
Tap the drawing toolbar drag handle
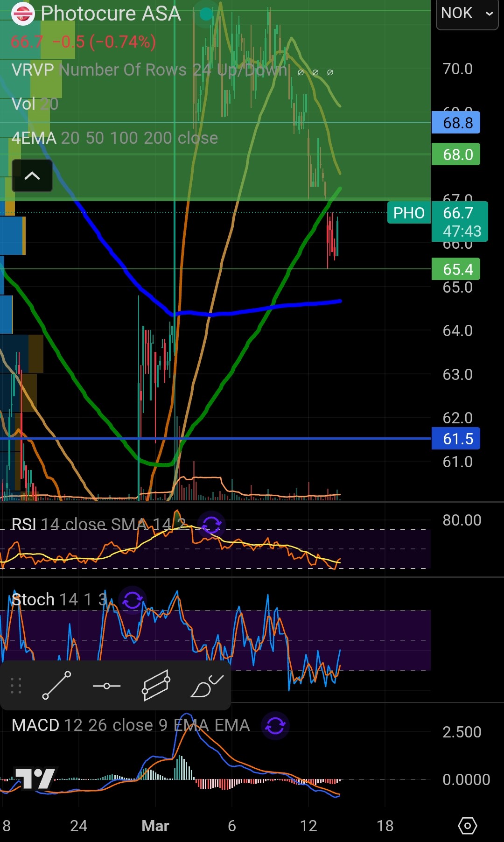pyautogui.click(x=16, y=686)
